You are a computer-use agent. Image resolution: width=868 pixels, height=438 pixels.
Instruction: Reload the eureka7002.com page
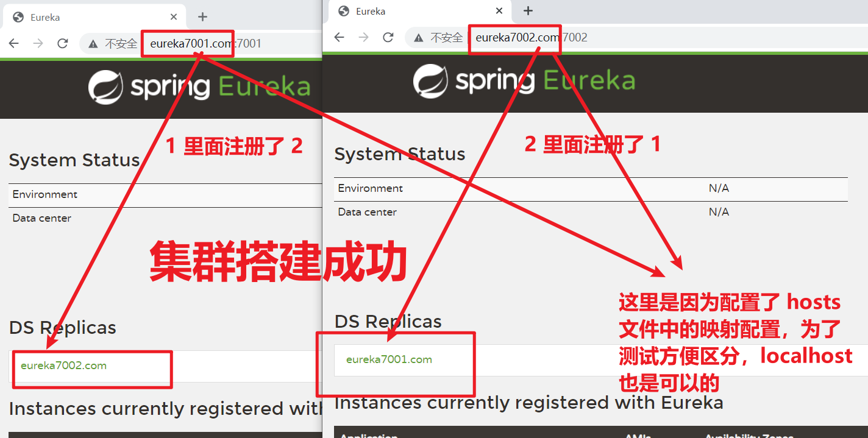[x=388, y=37]
